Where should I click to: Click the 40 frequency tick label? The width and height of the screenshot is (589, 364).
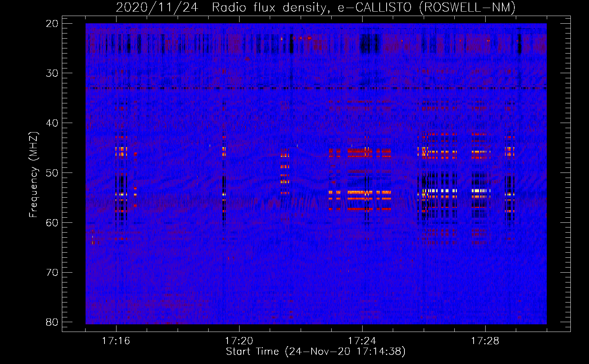click(x=52, y=123)
